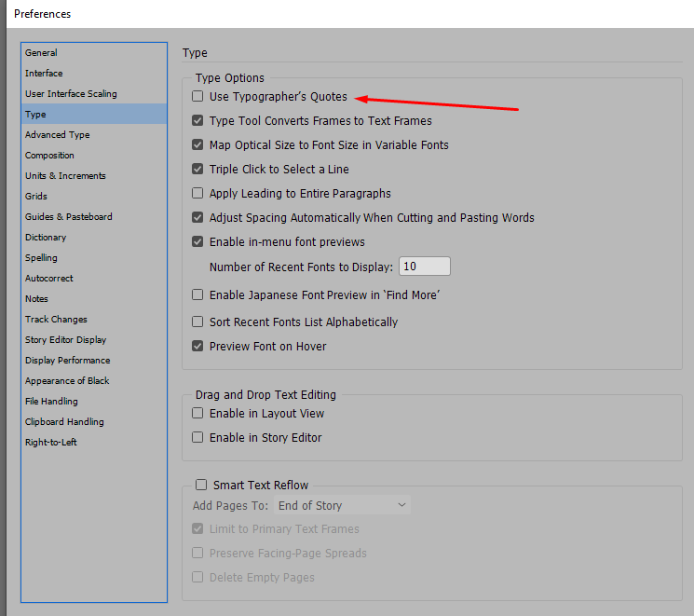The width and height of the screenshot is (694, 616).
Task: Go to Units & Increments preferences
Action: (x=65, y=176)
